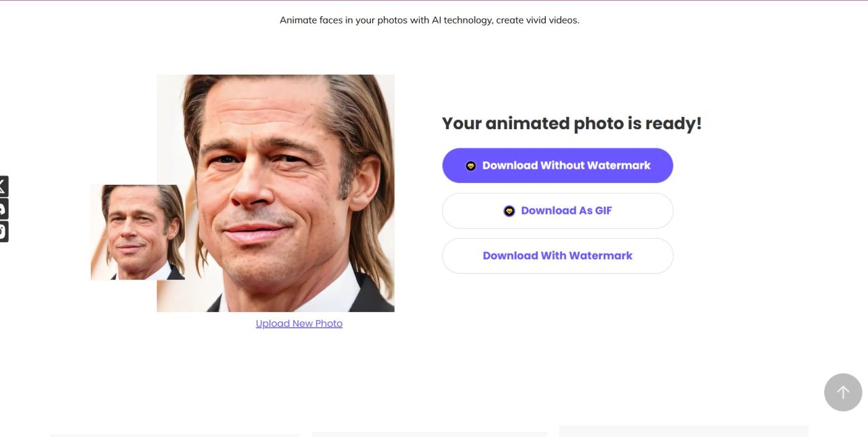The image size is (868, 437).
Task: Click premium badge icon beside Download As GIF
Action: (509, 210)
